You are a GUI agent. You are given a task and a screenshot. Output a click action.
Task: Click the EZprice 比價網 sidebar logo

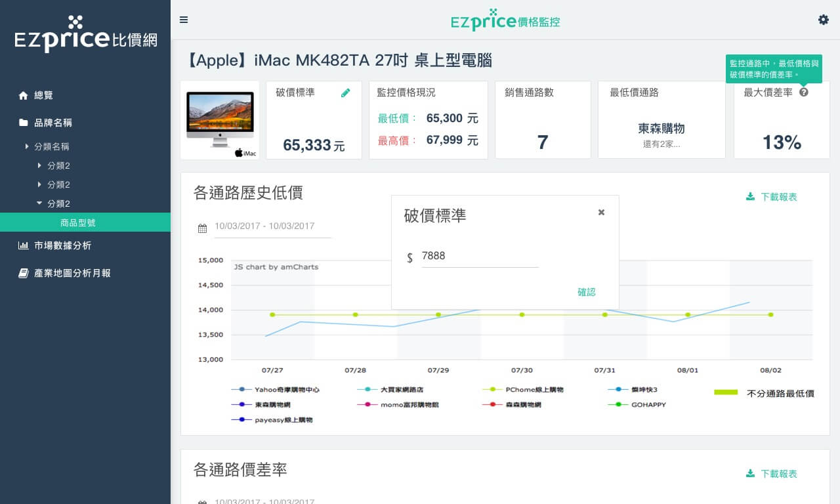pyautogui.click(x=85, y=33)
